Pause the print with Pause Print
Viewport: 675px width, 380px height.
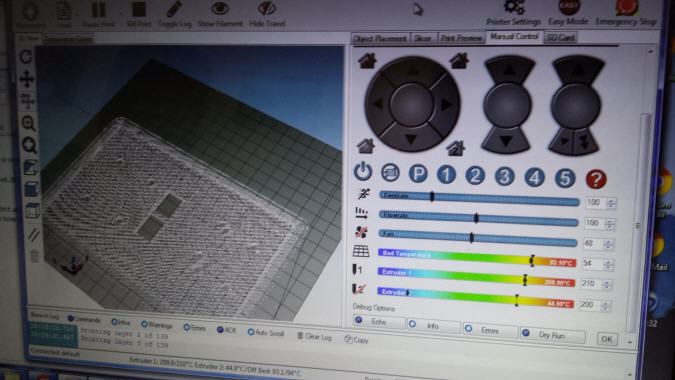pos(98,13)
